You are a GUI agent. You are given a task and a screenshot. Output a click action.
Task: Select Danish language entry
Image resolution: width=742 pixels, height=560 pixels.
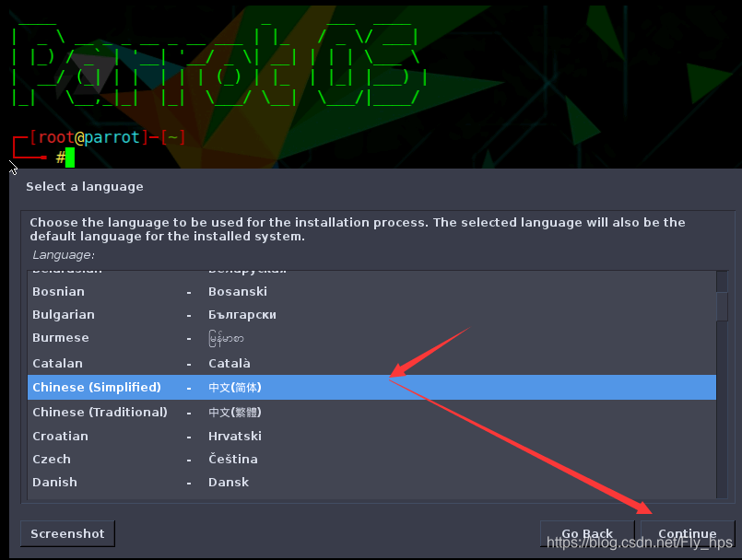pos(371,483)
